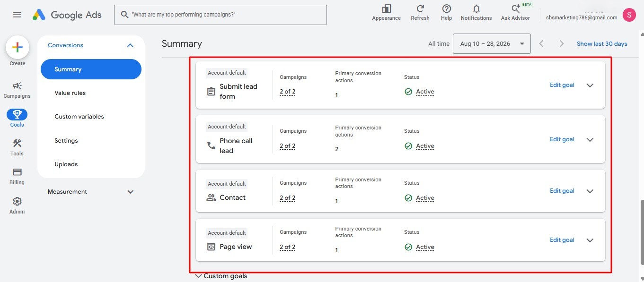Expand the Contact goal row
Image resolution: width=644 pixels, height=282 pixels.
click(x=590, y=191)
